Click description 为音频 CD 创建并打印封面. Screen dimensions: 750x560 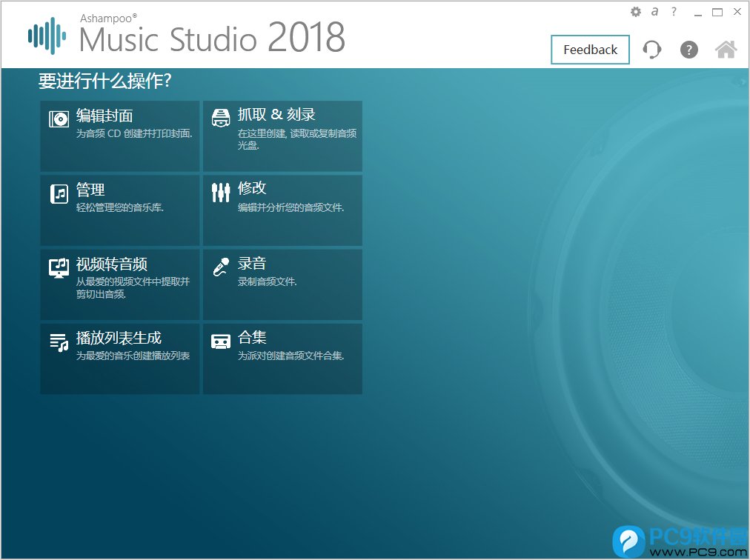coord(134,133)
